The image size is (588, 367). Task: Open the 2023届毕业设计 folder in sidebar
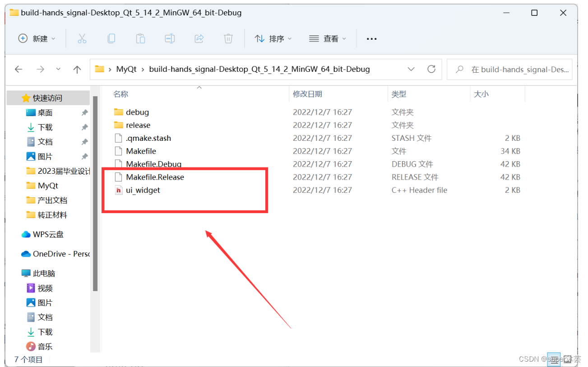58,171
